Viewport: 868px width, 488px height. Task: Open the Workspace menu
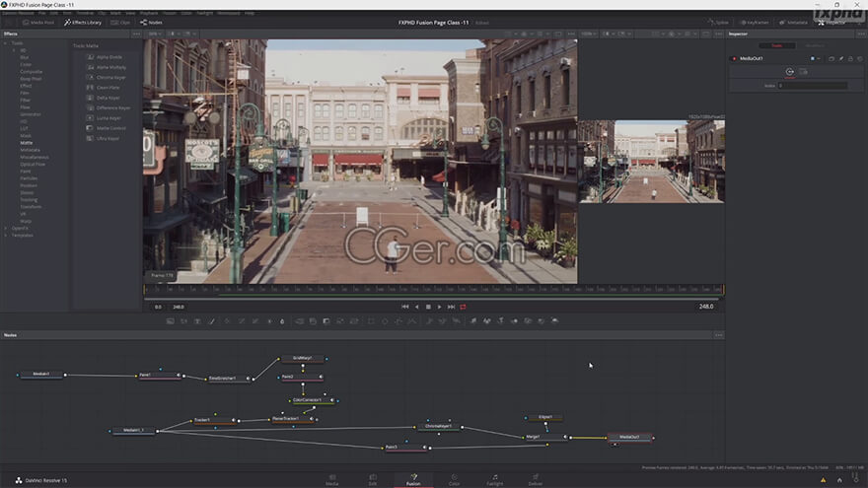[228, 13]
